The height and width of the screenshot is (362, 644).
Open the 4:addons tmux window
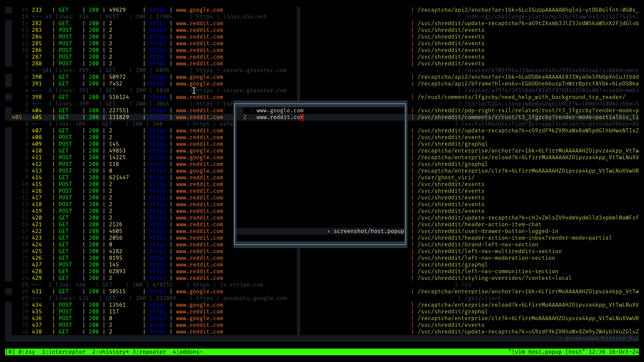click(x=187, y=352)
